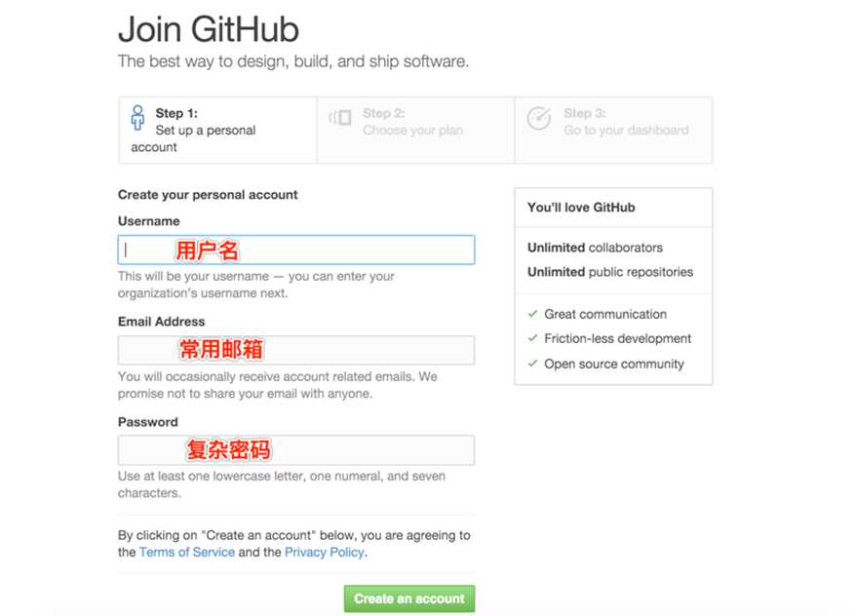Click the plan icon beside Step 2
The width and height of the screenshot is (854, 616).
[340, 117]
